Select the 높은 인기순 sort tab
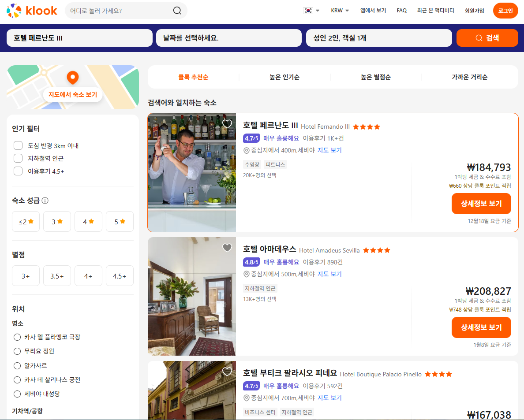524x420 pixels. pyautogui.click(x=284, y=77)
